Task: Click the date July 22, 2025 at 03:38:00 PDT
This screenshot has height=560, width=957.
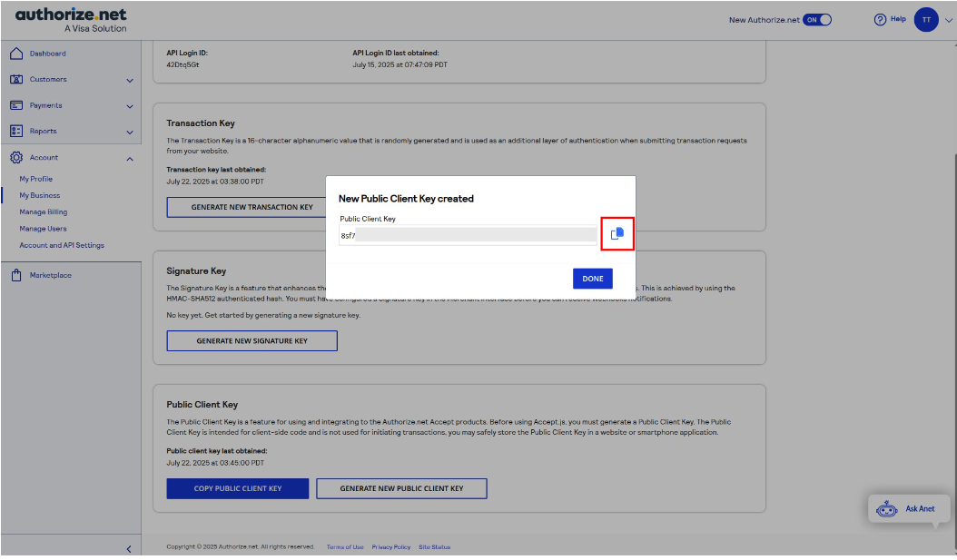Action: 215,182
